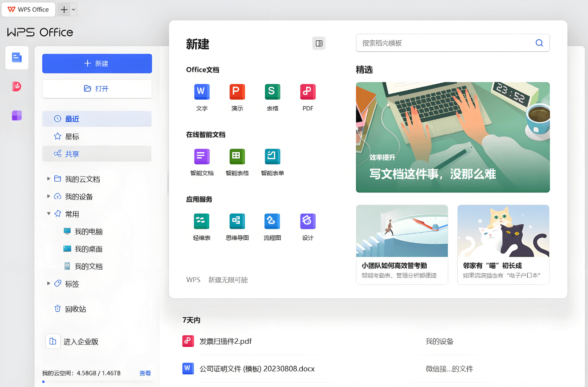The image size is (588, 387).
Task: Switch to the 星标 section
Action: pyautogui.click(x=72, y=136)
